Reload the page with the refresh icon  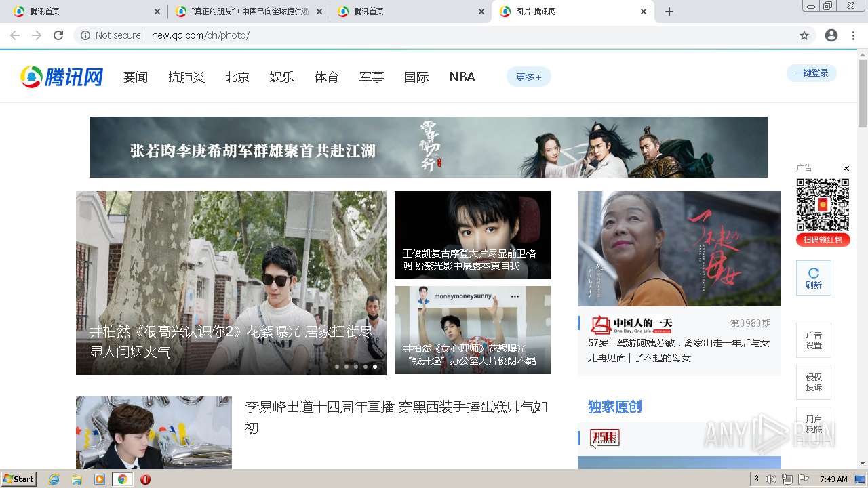coord(58,35)
